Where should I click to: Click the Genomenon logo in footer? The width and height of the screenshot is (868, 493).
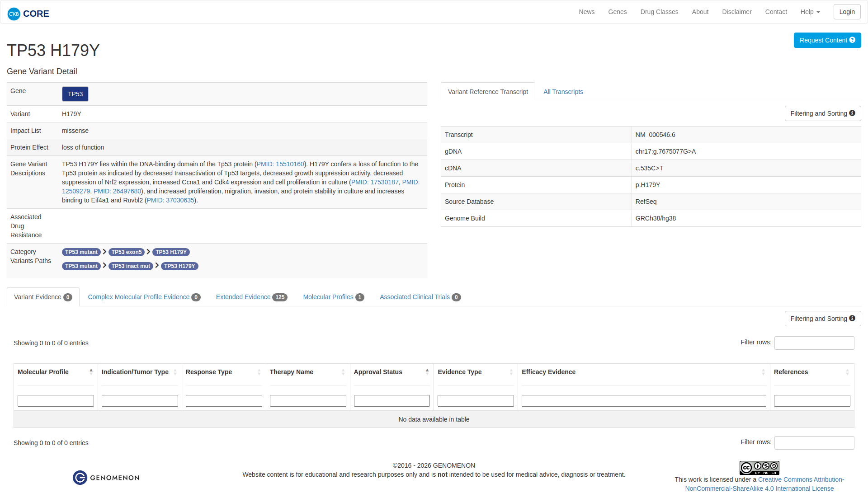pos(106,478)
